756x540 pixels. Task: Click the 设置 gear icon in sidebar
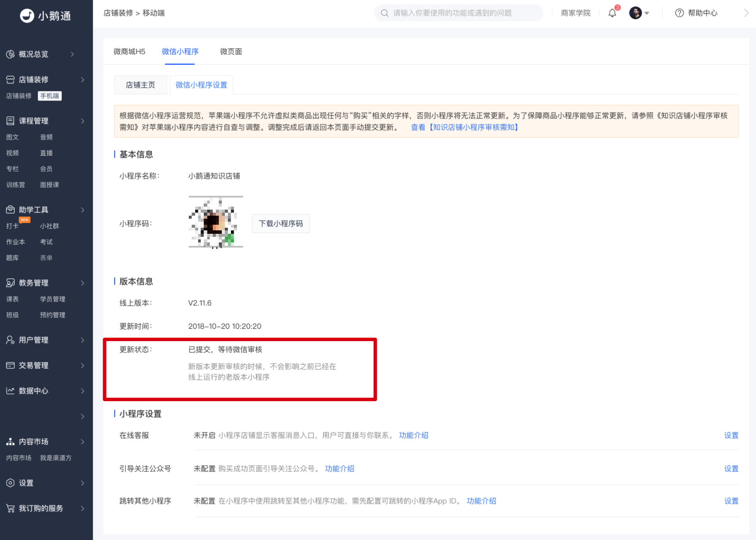coord(10,483)
